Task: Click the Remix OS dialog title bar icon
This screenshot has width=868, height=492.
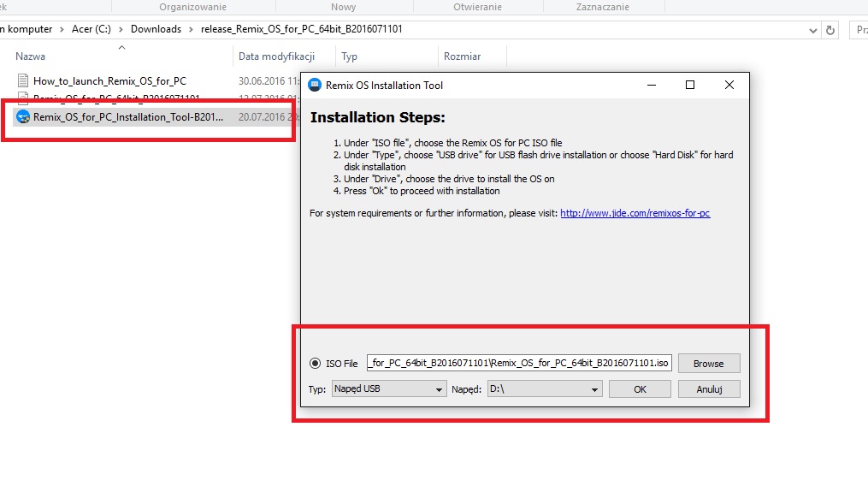Action: tap(314, 86)
